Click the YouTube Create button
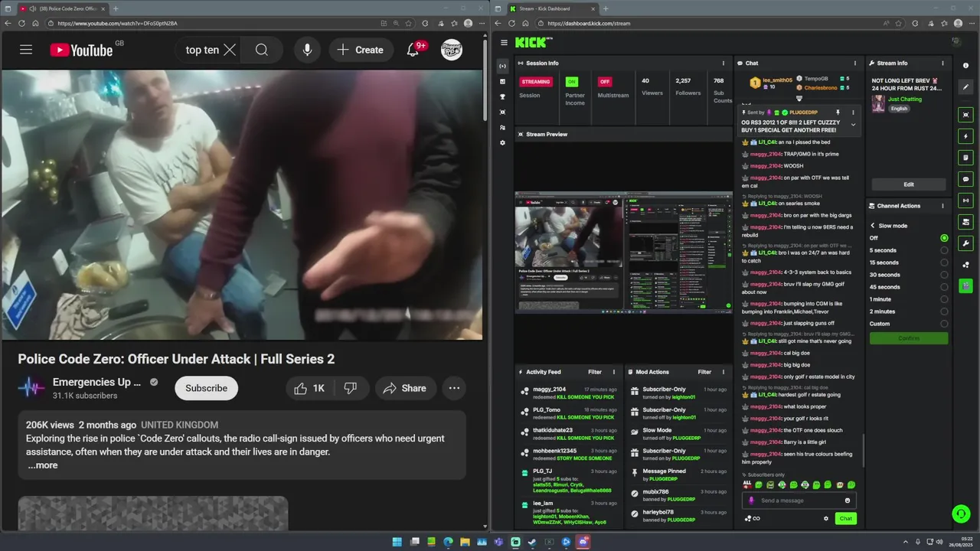 (x=360, y=50)
